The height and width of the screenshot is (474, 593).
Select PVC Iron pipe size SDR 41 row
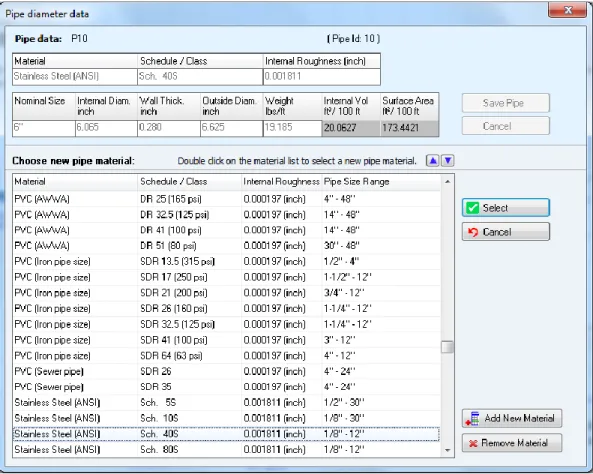tap(227, 340)
